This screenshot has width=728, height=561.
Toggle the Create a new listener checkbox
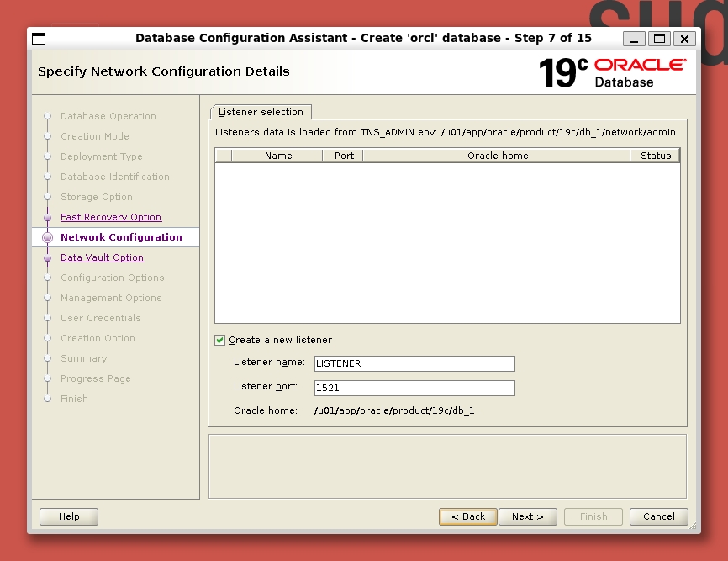220,340
